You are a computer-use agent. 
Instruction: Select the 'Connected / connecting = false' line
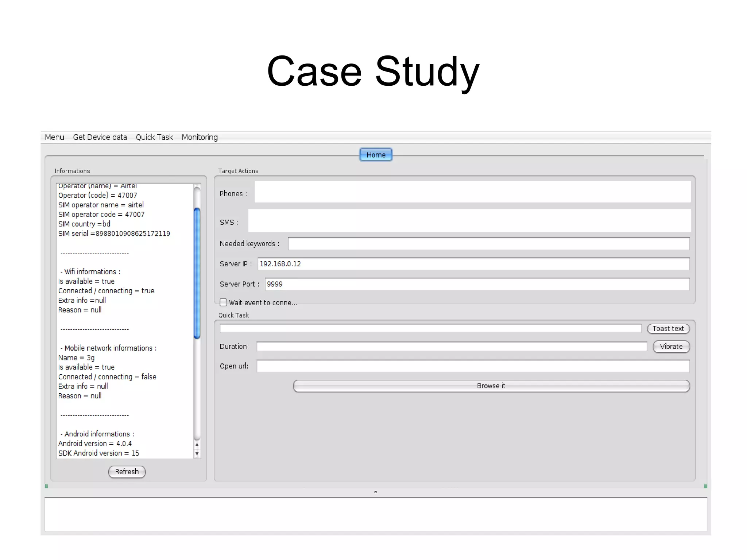tap(107, 377)
